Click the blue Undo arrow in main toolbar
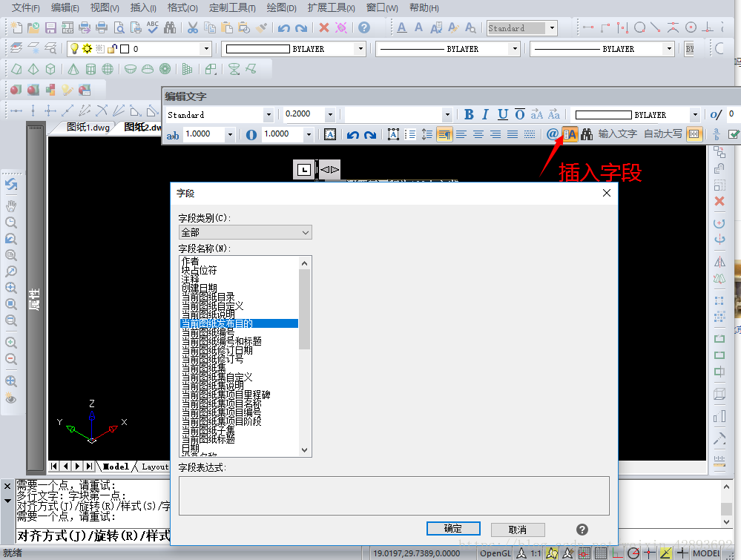Screen dimensions: 741x560 (x=283, y=28)
